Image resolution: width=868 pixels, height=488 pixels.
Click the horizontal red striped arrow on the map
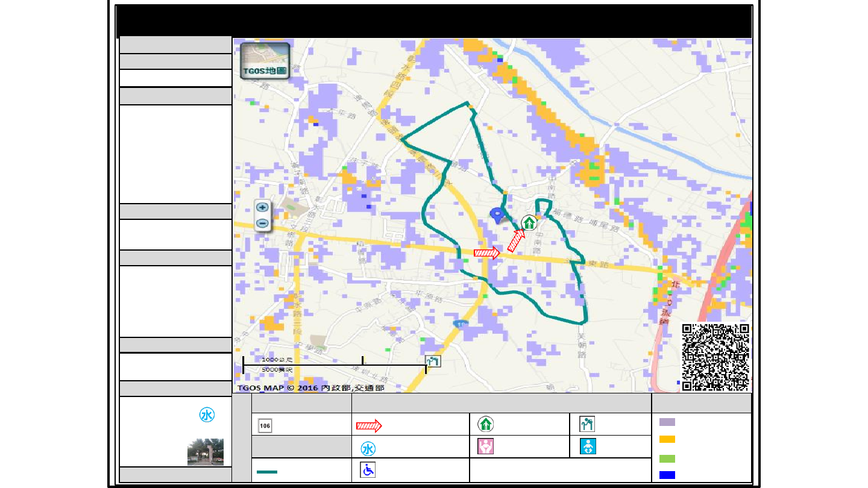pyautogui.click(x=488, y=253)
